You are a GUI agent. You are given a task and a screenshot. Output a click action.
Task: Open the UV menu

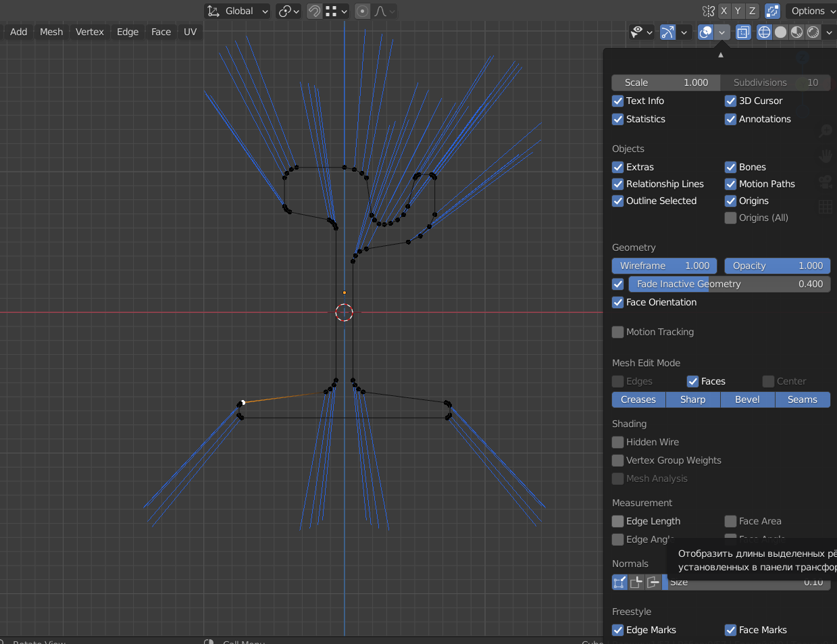pyautogui.click(x=190, y=32)
